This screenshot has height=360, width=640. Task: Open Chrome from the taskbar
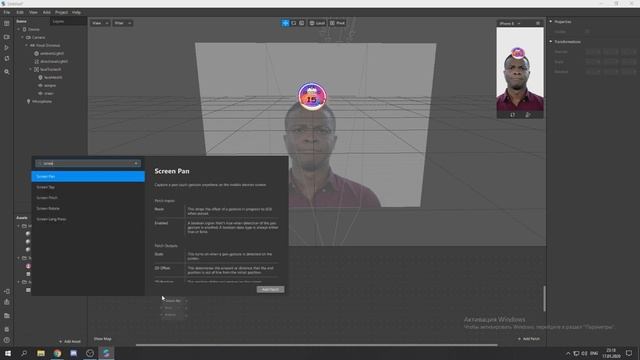(57, 353)
